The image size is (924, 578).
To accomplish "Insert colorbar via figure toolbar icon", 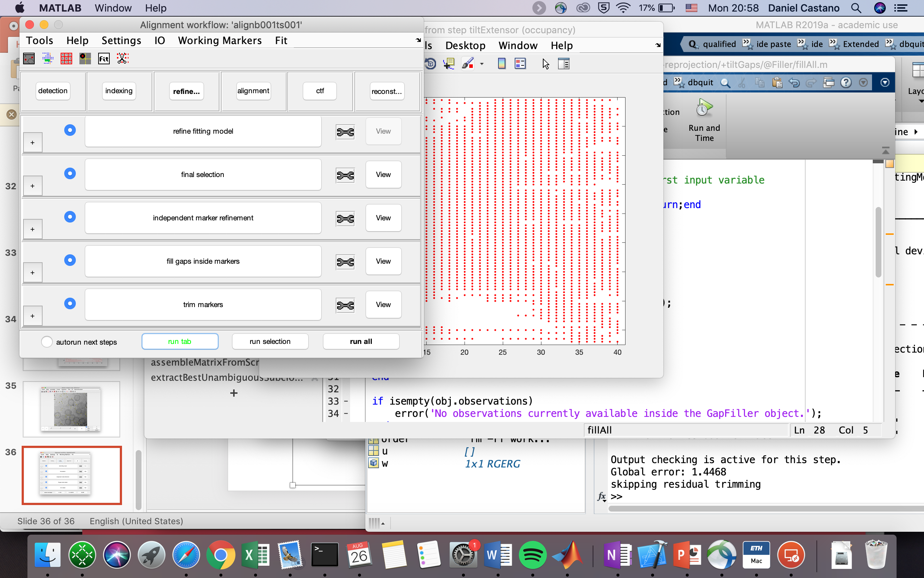I will (502, 64).
